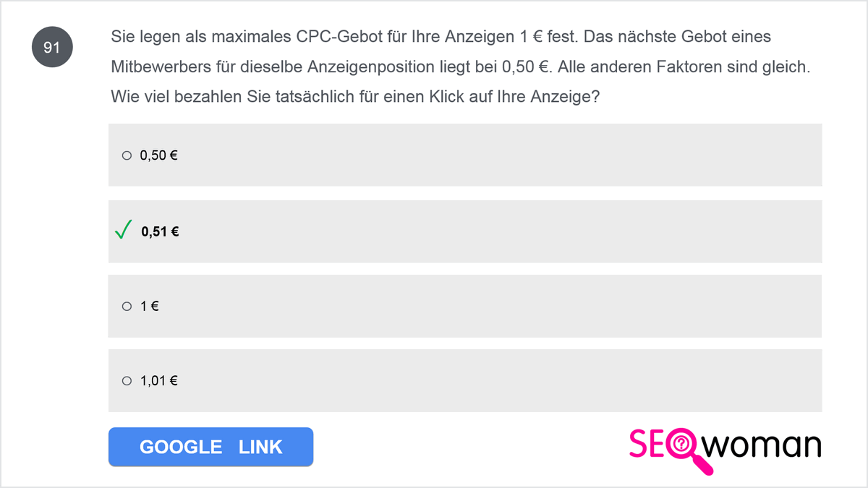Screen dimensions: 868x488
Task: Click empty area of 1,01 € answer row
Action: [499, 380]
